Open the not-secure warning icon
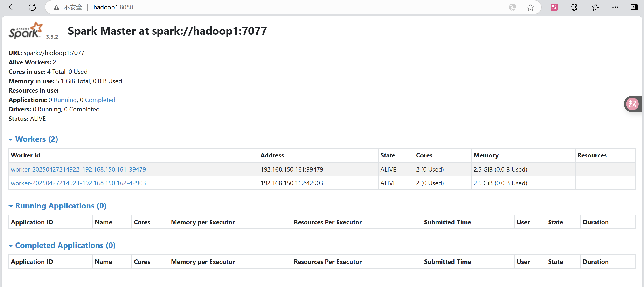Screen dimensions: 644x287 coord(57,8)
